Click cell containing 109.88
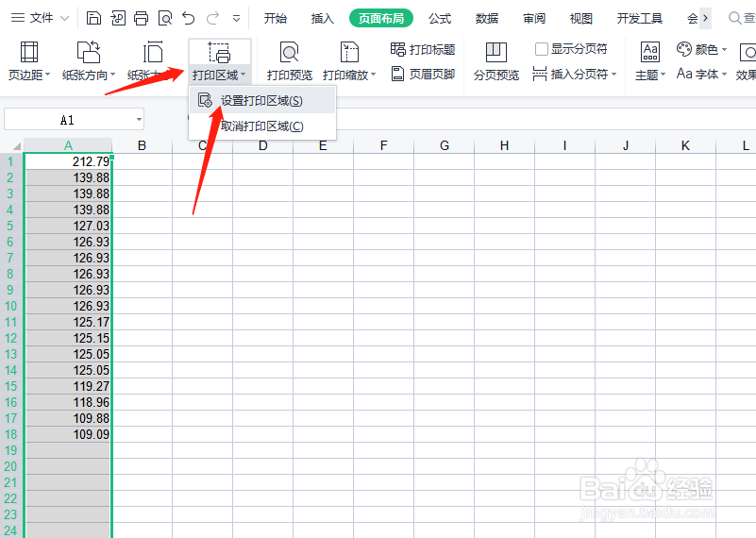The width and height of the screenshot is (756, 538). coord(68,418)
